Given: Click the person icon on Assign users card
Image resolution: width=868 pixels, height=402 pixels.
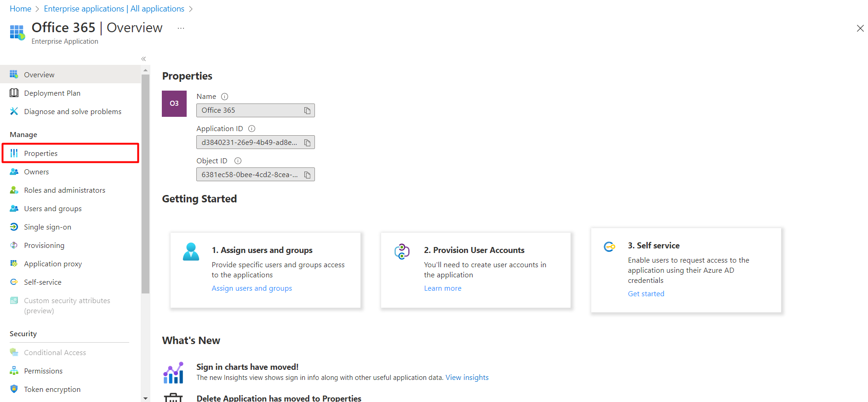Looking at the screenshot, I should (191, 252).
